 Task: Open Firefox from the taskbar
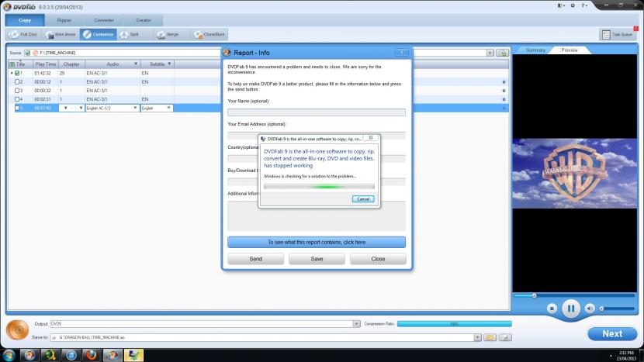tap(92, 355)
